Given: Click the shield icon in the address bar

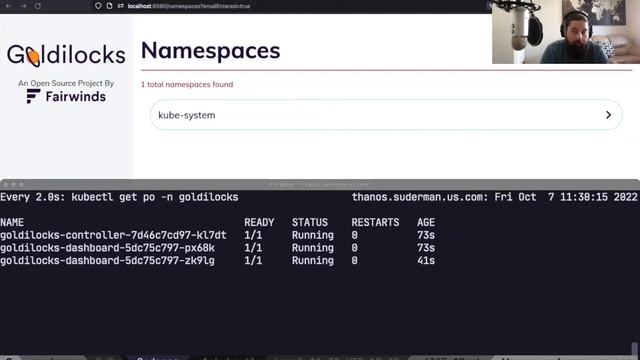Looking at the screenshot, I should tap(98, 6).
